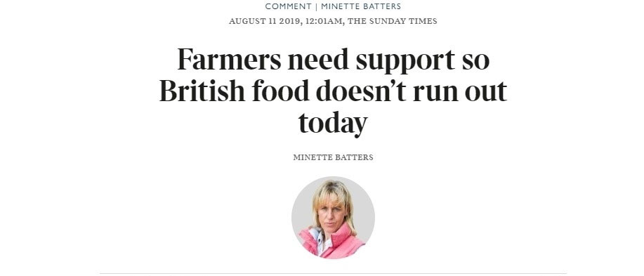
Task: Click the word "so" ending the first headline line
Action: [476, 63]
